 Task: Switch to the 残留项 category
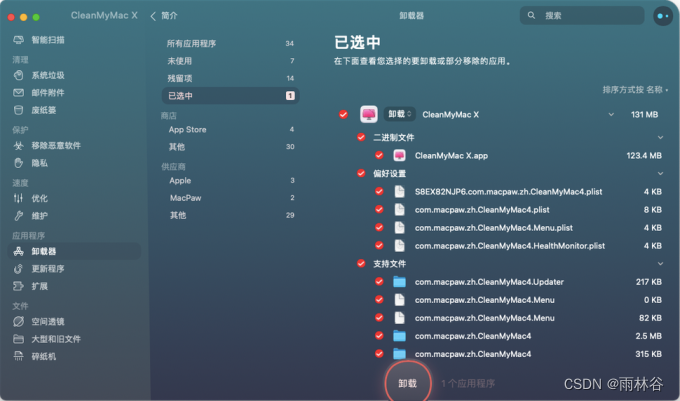pos(230,78)
